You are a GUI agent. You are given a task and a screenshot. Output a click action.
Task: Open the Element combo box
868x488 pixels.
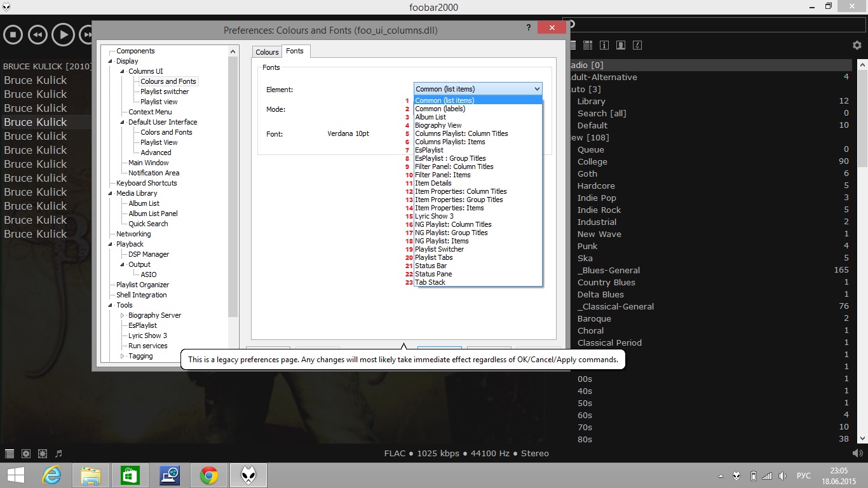478,89
